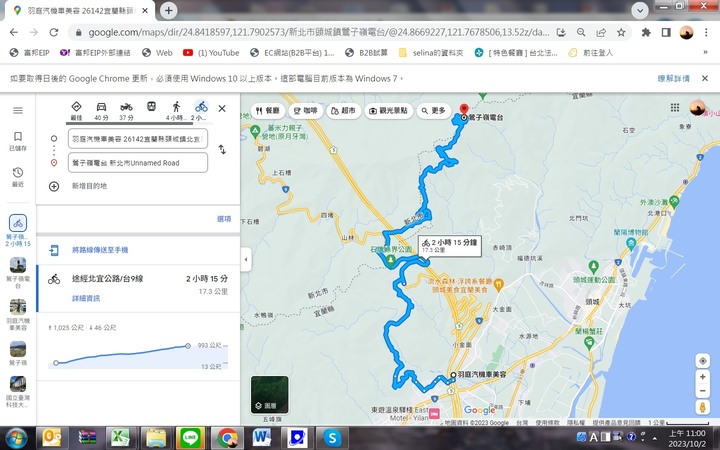720x450 pixels.
Task: Filter the map by 超市 supermarkets
Action: (343, 111)
